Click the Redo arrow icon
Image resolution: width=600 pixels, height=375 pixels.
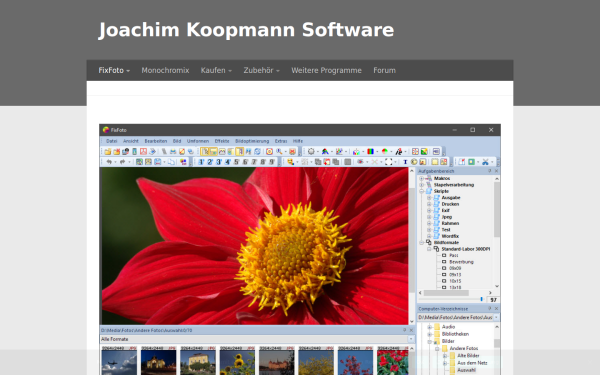point(122,162)
